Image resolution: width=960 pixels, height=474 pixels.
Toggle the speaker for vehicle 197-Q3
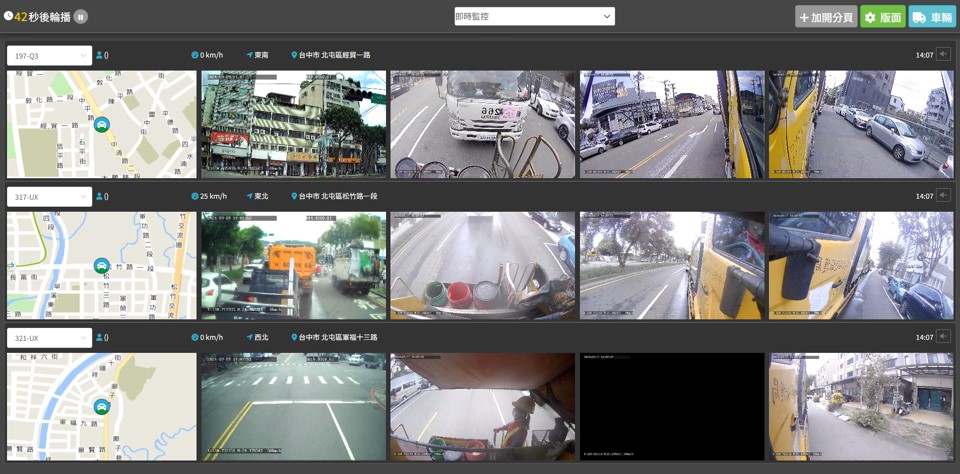pos(943,55)
